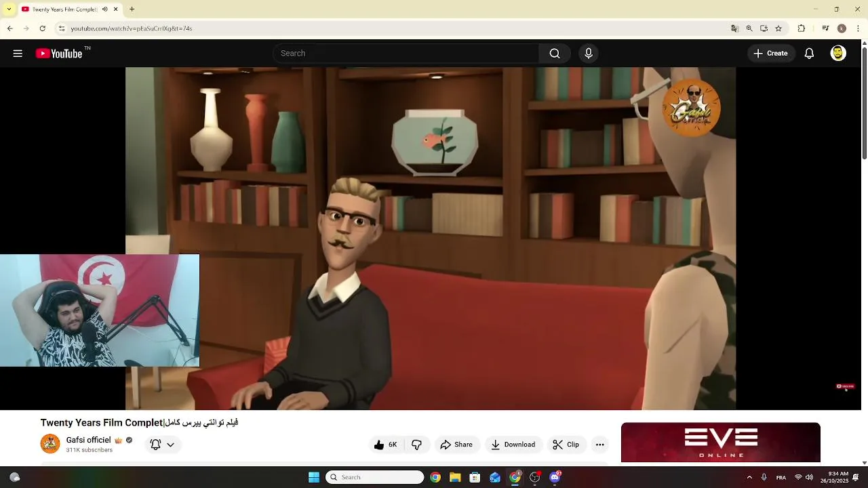The height and width of the screenshot is (488, 868).
Task: Open the Gafsi officiel channel name link
Action: [88, 440]
